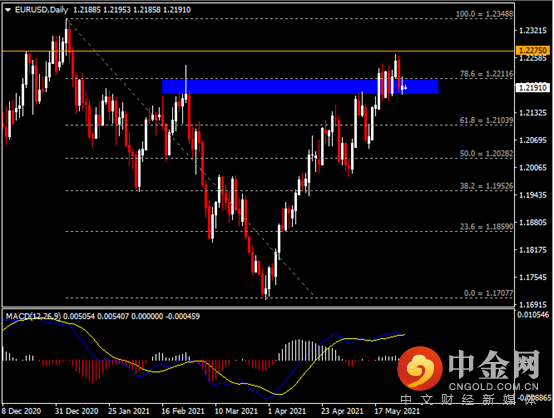Select the orange 1.22750 price label

[533, 51]
